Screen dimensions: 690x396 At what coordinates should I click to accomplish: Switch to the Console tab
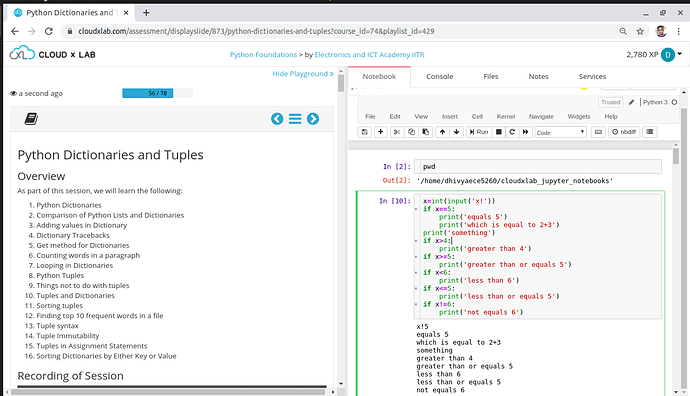(439, 77)
